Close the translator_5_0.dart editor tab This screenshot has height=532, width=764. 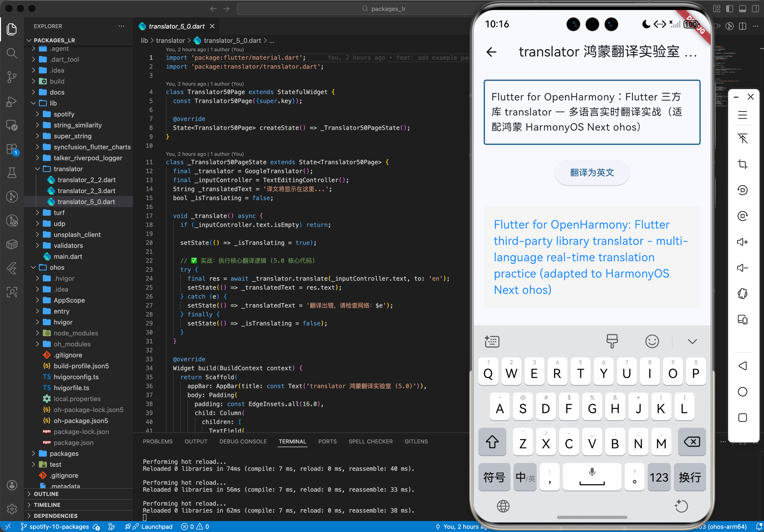click(x=212, y=26)
